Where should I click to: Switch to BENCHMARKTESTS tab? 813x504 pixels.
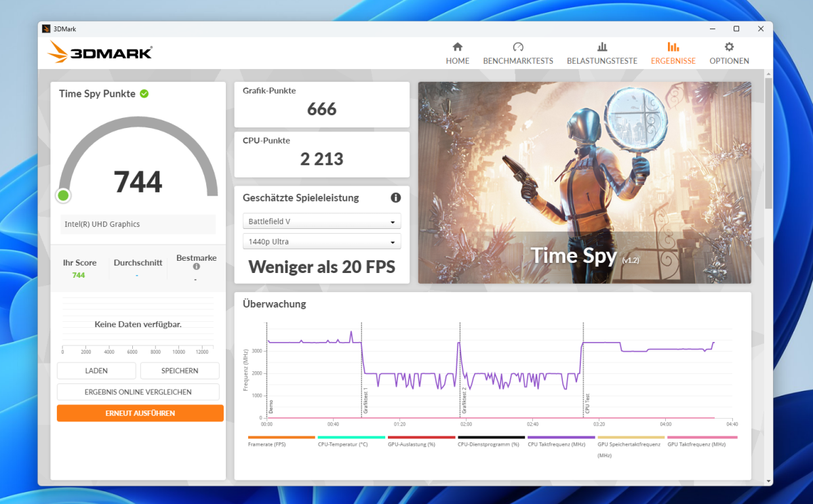tap(518, 54)
